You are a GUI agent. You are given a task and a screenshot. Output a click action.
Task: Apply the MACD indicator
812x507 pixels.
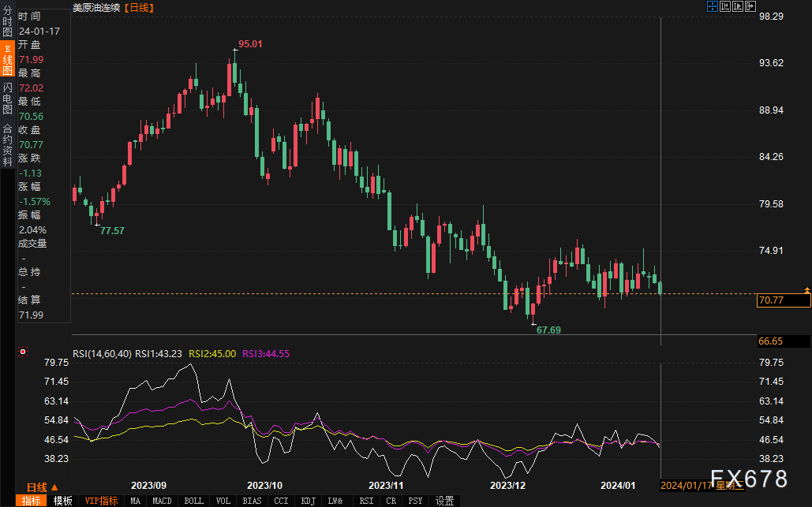click(162, 501)
